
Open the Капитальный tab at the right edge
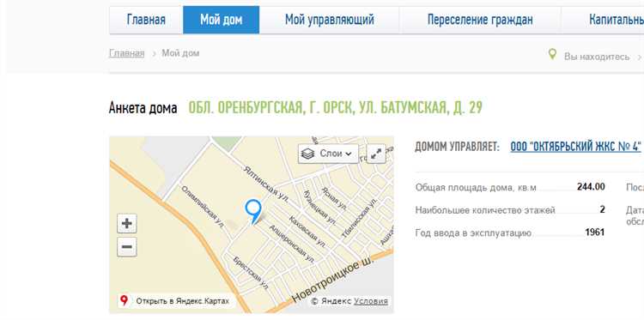(603, 20)
